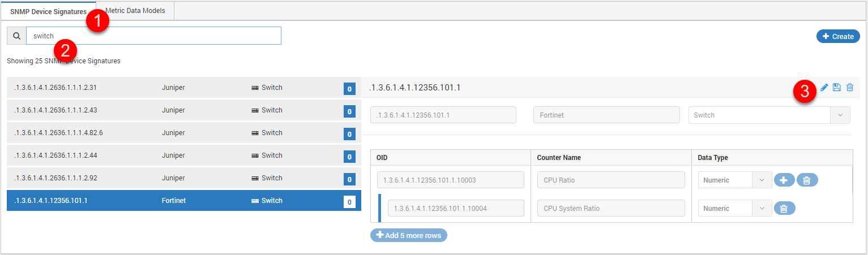Click count badge on Fortinet row
Viewport: 868px width, 255px height.
coord(349,202)
